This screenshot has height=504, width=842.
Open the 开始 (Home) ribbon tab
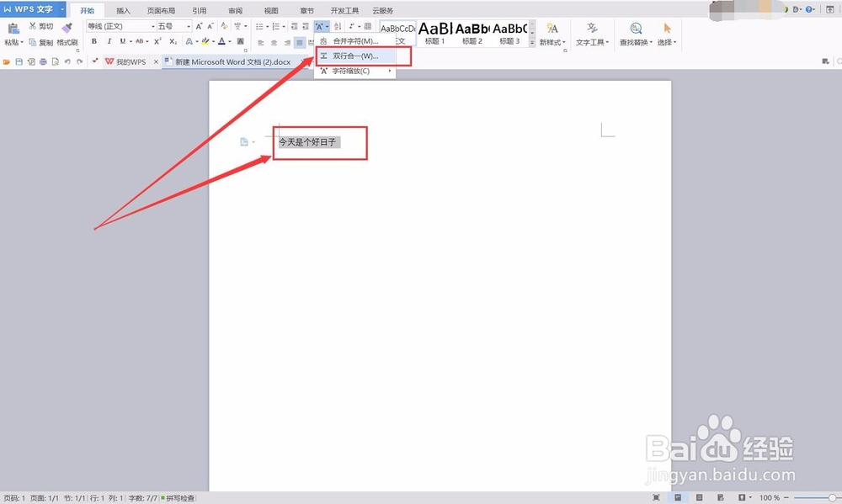[87, 10]
